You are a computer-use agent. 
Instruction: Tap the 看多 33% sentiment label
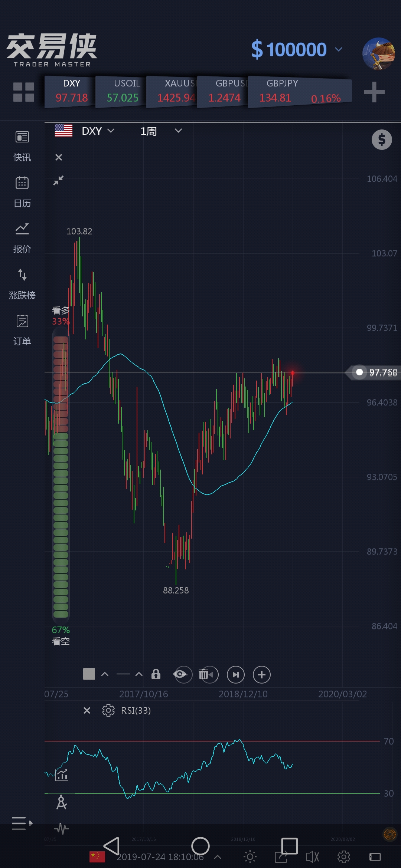pos(61,316)
